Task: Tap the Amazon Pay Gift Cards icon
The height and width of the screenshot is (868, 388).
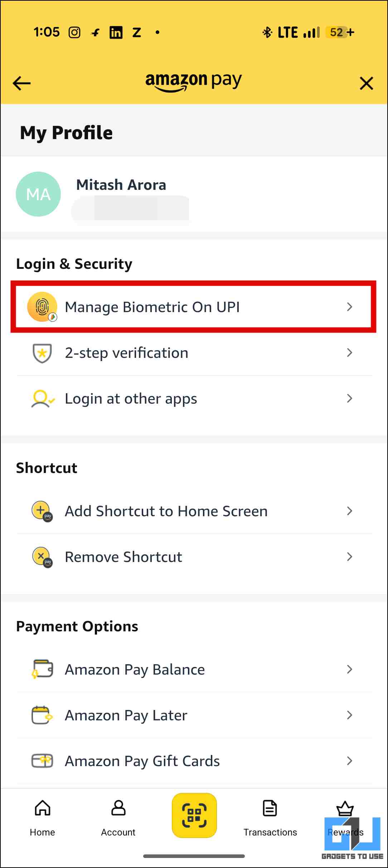Action: pyautogui.click(x=42, y=761)
